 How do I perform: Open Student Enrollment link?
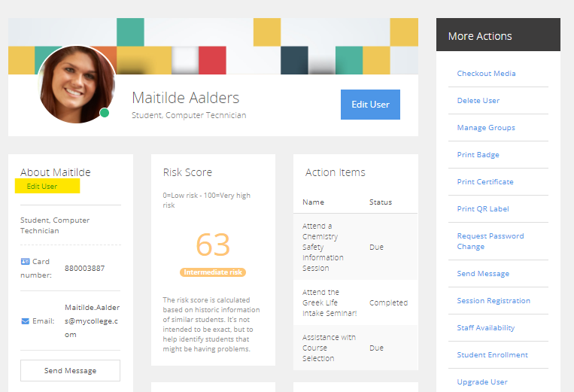pos(492,354)
